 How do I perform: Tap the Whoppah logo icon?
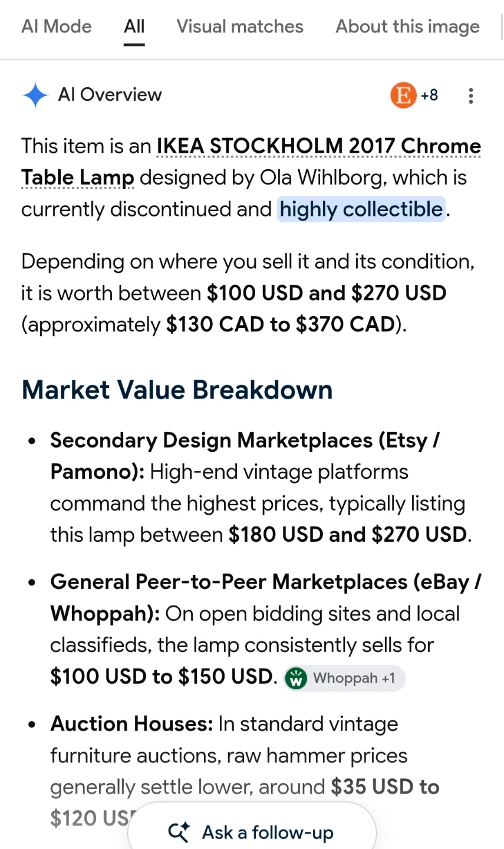296,679
